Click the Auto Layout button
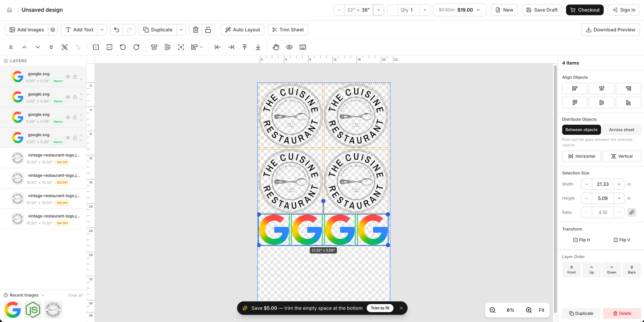This screenshot has height=322, width=644. click(242, 30)
